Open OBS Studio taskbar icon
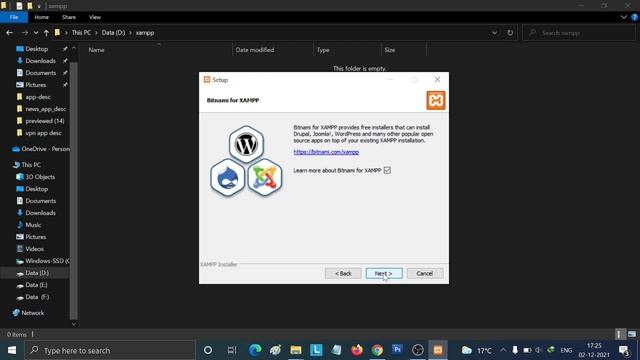This screenshot has width=640, height=360. click(418, 350)
